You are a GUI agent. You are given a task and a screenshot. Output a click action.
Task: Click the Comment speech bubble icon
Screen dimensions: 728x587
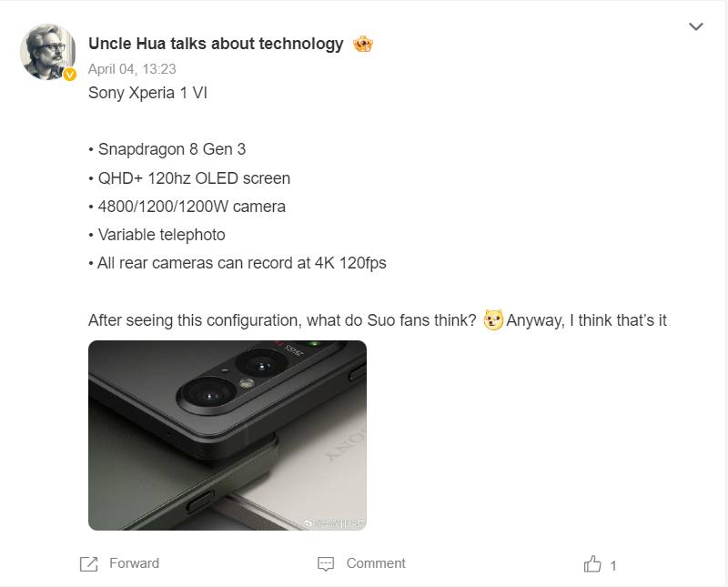[x=326, y=563]
